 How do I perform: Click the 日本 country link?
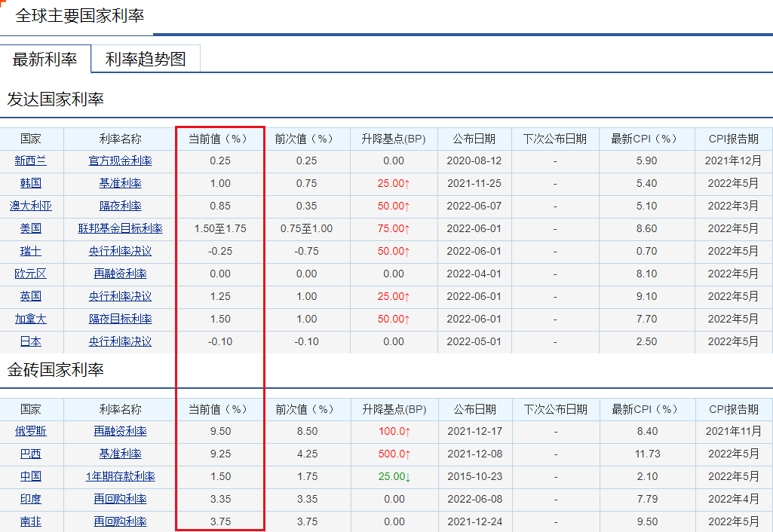pos(31,342)
